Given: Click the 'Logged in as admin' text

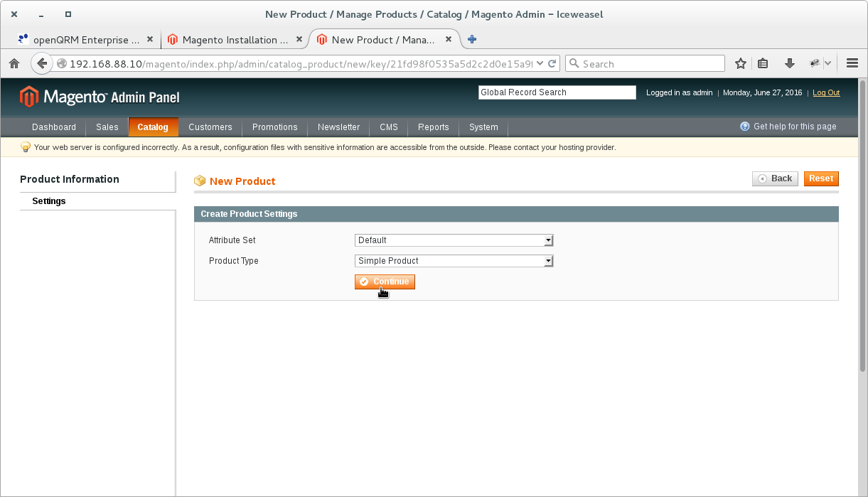Looking at the screenshot, I should coord(679,92).
